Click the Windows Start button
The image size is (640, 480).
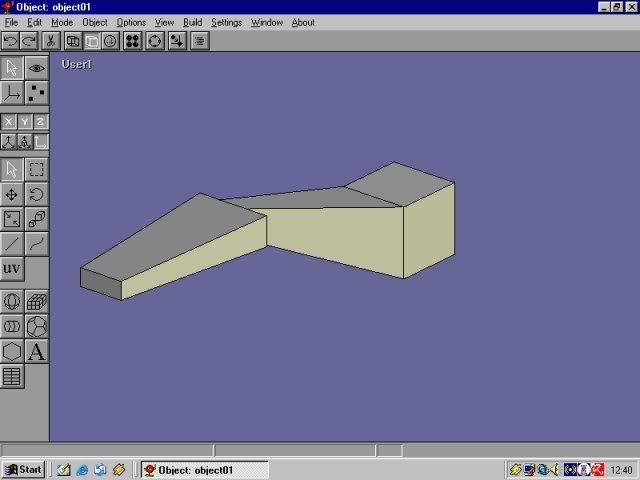[23, 469]
